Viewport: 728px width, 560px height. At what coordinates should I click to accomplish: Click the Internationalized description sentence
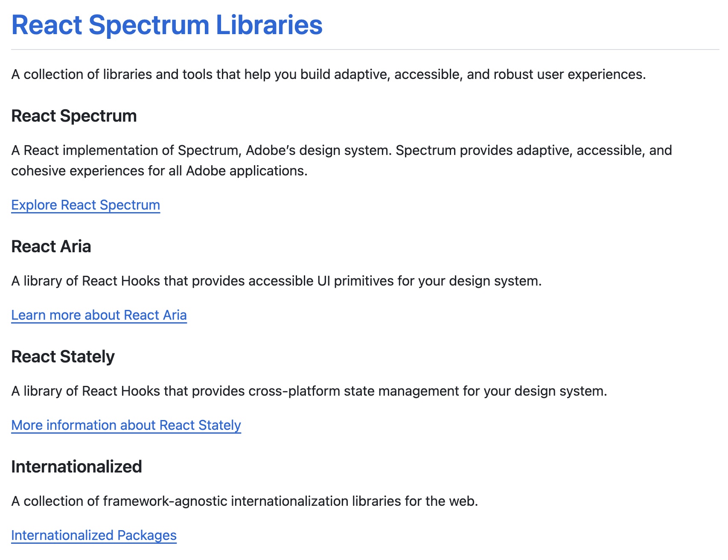pyautogui.click(x=245, y=501)
